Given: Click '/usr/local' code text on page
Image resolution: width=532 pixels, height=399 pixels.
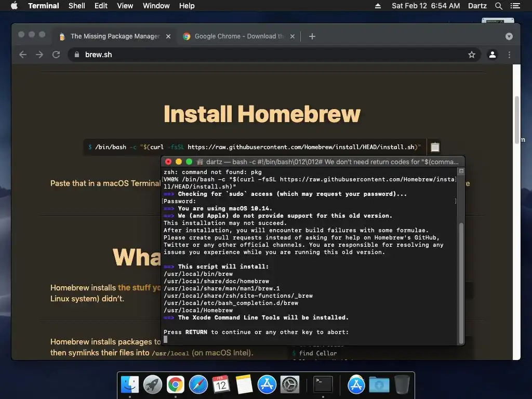Looking at the screenshot, I should point(170,353).
